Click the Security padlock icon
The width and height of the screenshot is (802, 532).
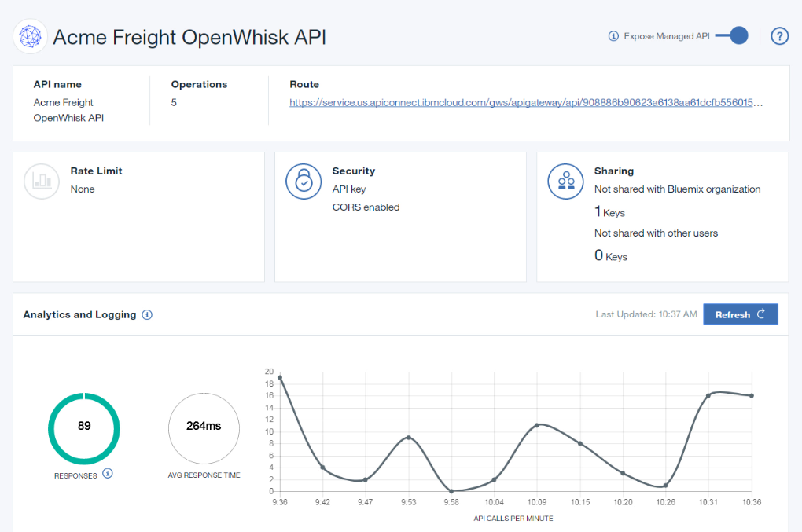click(x=304, y=181)
